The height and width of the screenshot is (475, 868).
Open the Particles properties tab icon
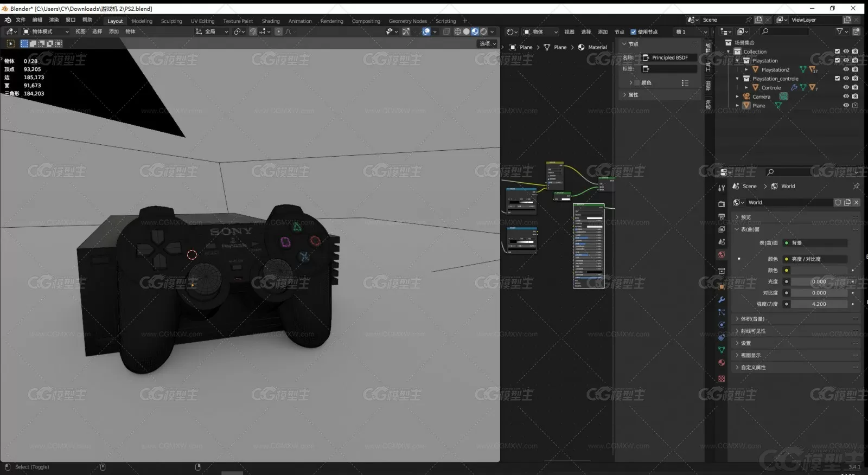(x=722, y=312)
